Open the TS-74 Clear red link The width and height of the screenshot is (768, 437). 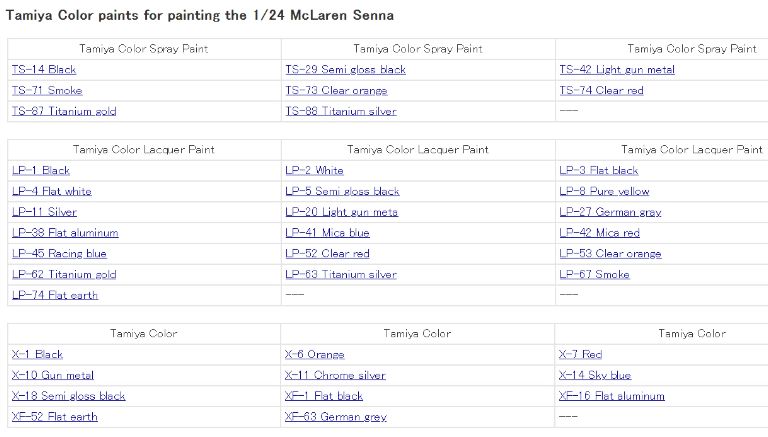point(601,91)
